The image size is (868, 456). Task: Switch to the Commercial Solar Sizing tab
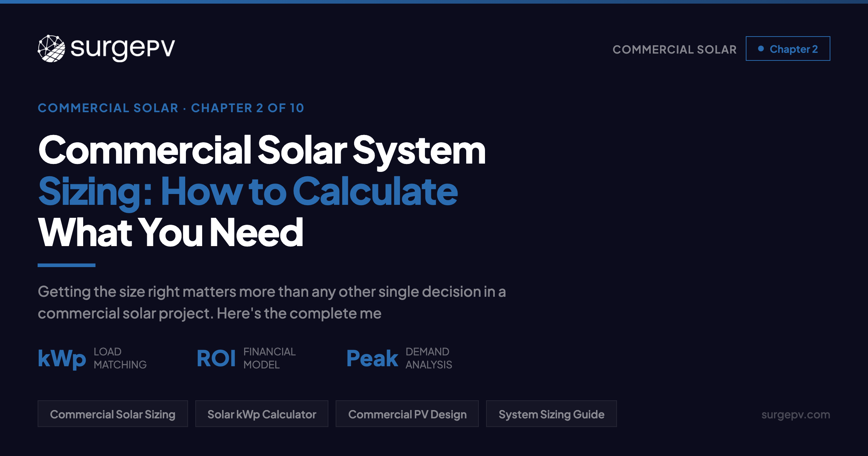point(113,414)
